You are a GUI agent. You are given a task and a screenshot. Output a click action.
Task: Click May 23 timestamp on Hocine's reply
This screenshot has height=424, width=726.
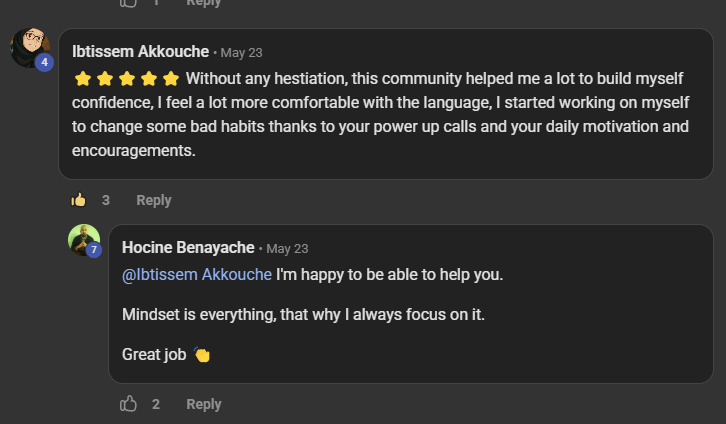[287, 249]
